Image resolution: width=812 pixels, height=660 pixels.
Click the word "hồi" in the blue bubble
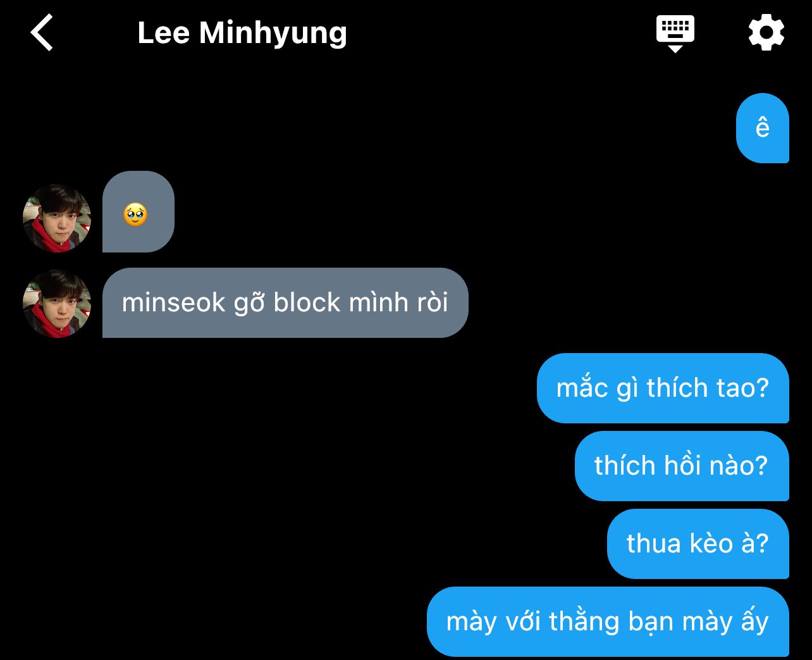(682, 465)
